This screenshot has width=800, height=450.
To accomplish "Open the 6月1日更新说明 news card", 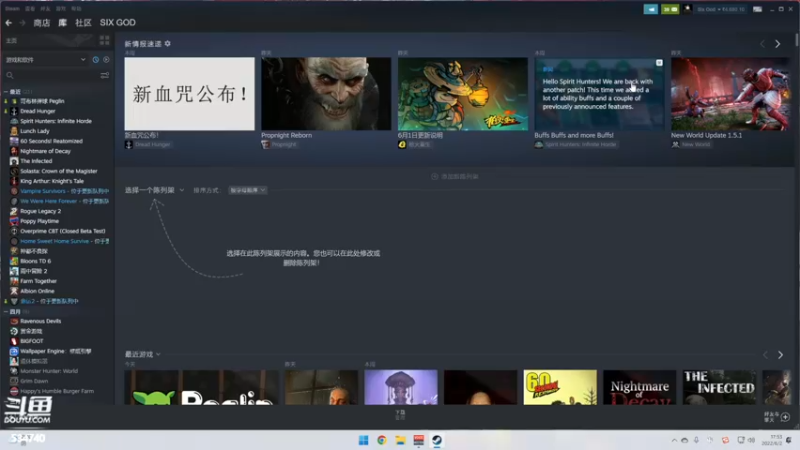I will 463,94.
